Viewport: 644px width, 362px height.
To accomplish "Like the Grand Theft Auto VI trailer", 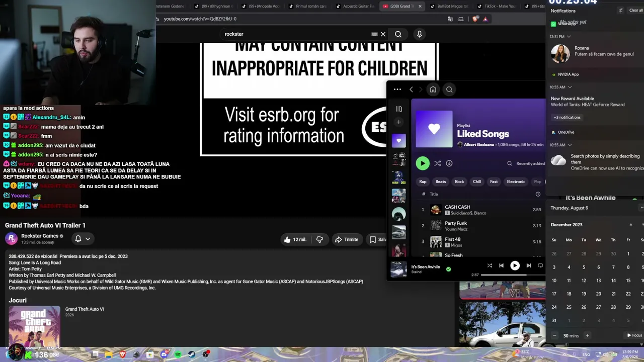I will click(x=295, y=239).
